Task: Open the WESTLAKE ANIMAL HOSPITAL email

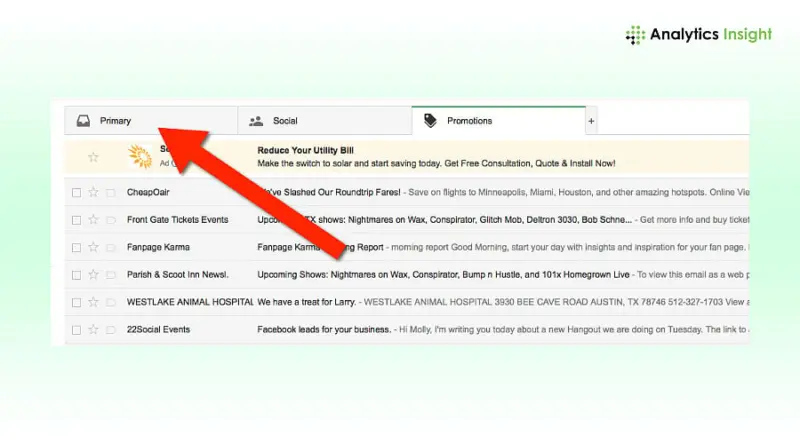Action: point(450,301)
